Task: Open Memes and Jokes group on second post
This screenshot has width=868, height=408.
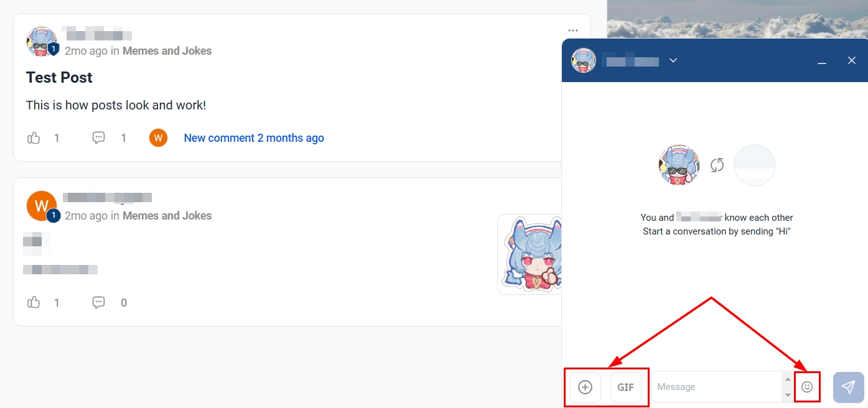Action: pyautogui.click(x=167, y=216)
